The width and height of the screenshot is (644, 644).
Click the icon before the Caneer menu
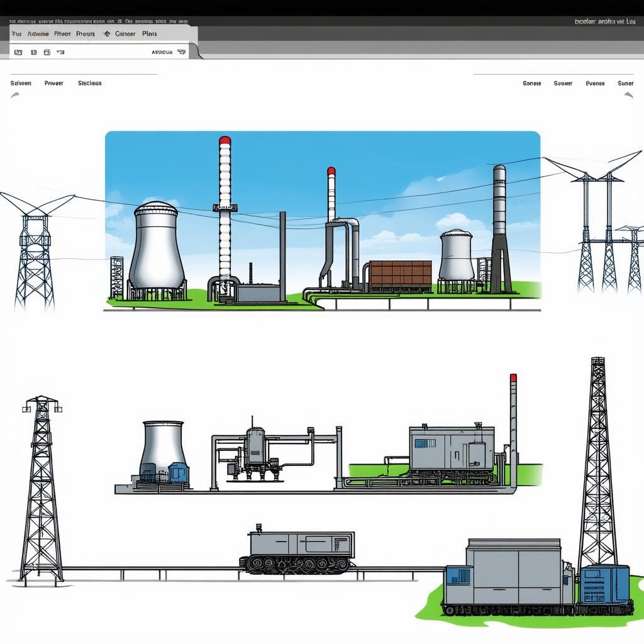click(106, 34)
